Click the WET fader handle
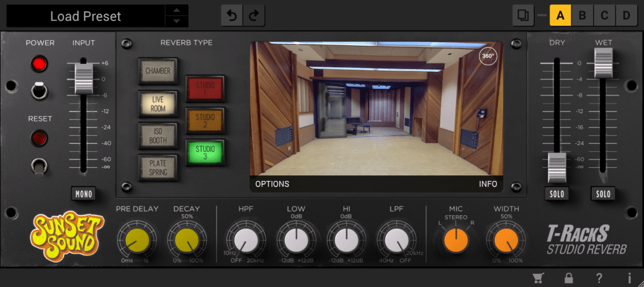This screenshot has width=644, height=287. pyautogui.click(x=603, y=63)
